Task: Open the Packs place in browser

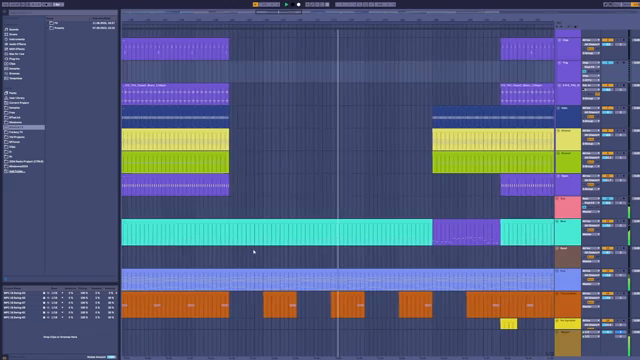Action: click(x=13, y=93)
